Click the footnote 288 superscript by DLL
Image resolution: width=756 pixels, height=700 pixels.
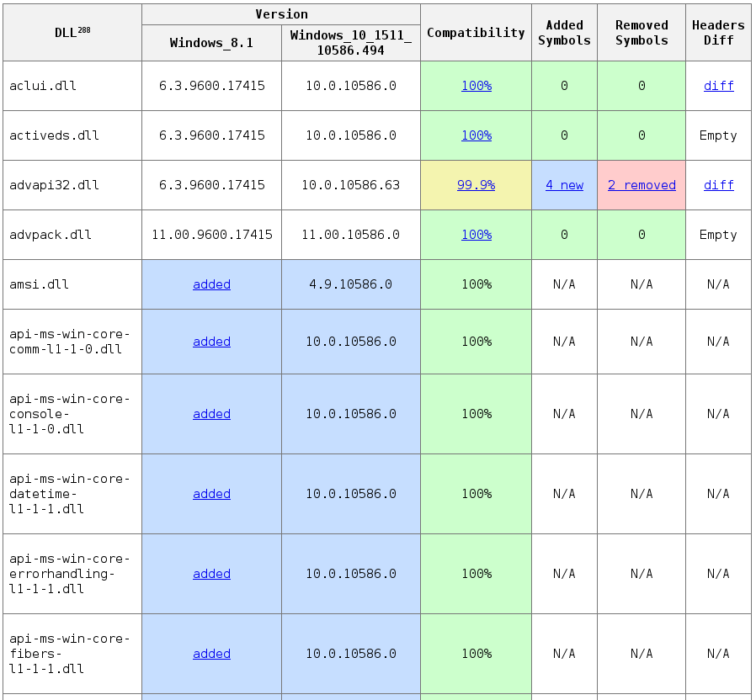tap(84, 30)
